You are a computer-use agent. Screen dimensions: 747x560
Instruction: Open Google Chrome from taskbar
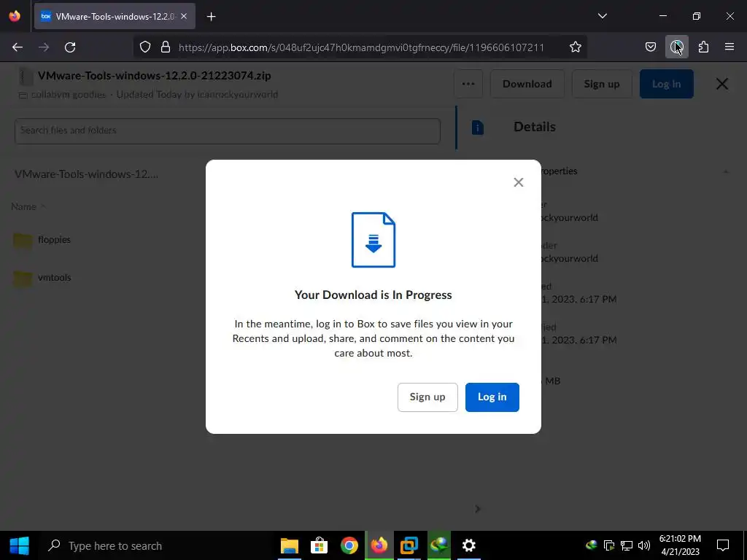(349, 545)
